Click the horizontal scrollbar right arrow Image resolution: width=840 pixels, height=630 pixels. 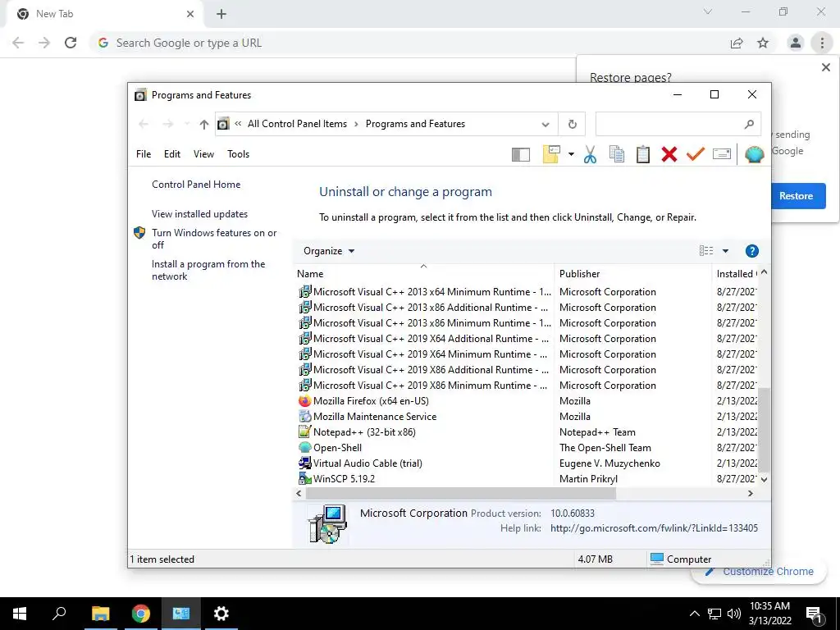[751, 493]
